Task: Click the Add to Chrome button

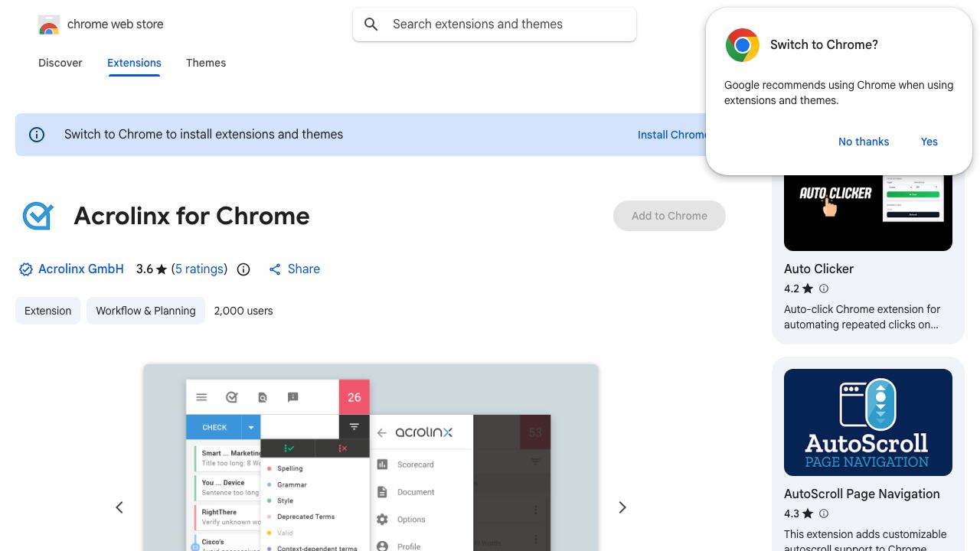Action: pyautogui.click(x=669, y=216)
